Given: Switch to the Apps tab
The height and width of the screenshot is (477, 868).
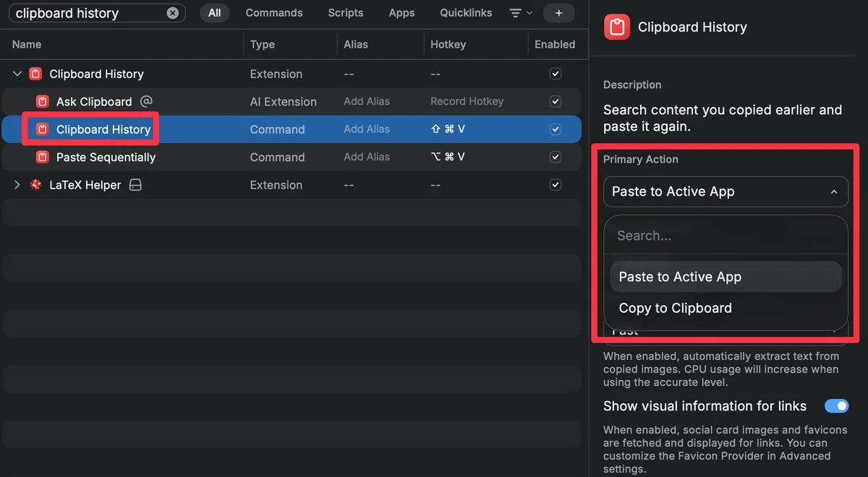Looking at the screenshot, I should (x=401, y=13).
